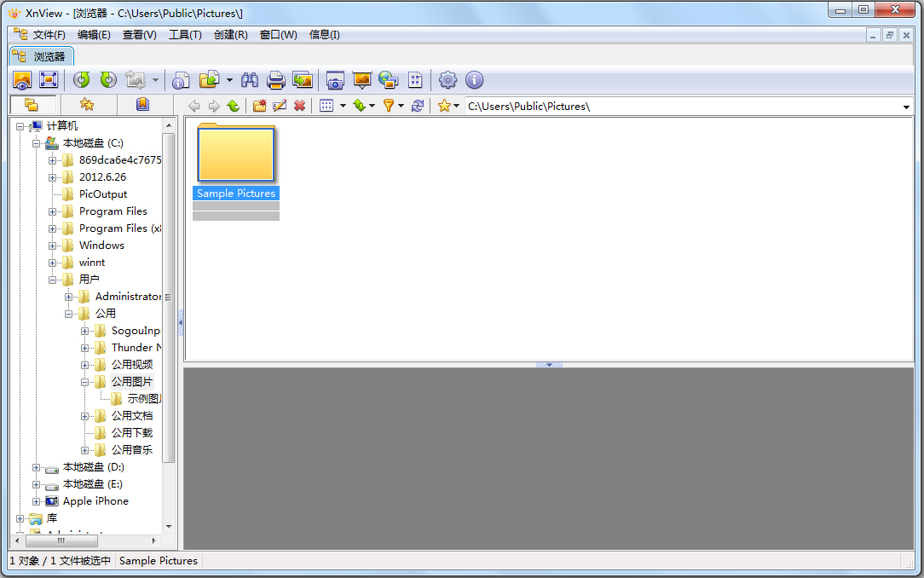Open dropdown arrow beside copy-to folder icon
This screenshot has width=924, height=578.
tap(229, 80)
